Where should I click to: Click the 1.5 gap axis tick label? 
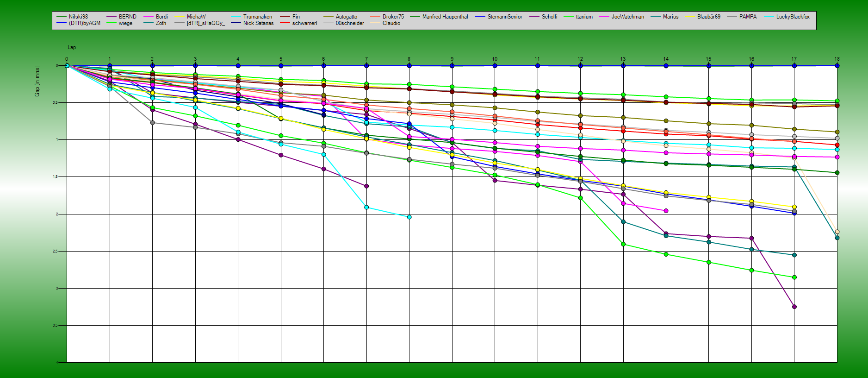[x=56, y=176]
